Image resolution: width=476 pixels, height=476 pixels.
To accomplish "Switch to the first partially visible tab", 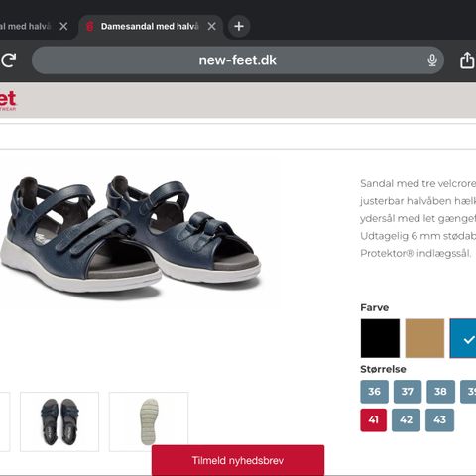I will point(26,26).
